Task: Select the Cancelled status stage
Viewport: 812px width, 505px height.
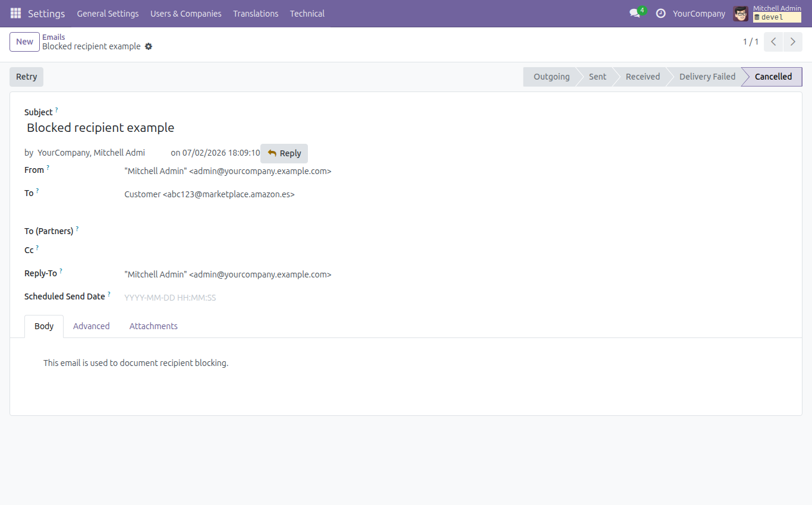Action: click(773, 77)
